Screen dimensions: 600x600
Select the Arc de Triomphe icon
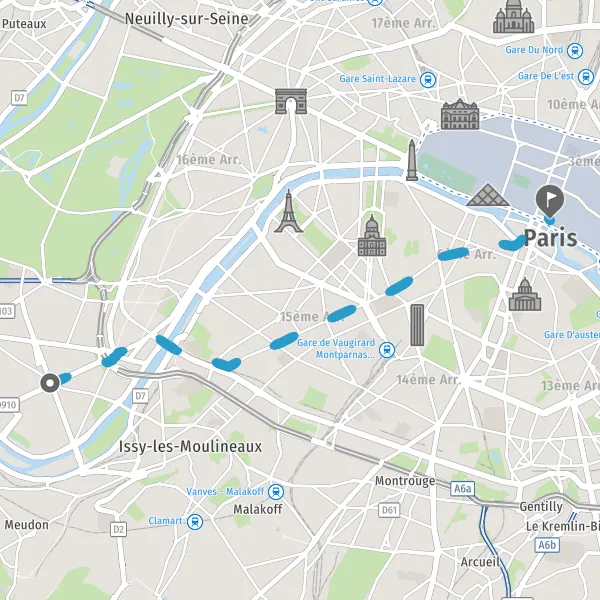pos(291,101)
